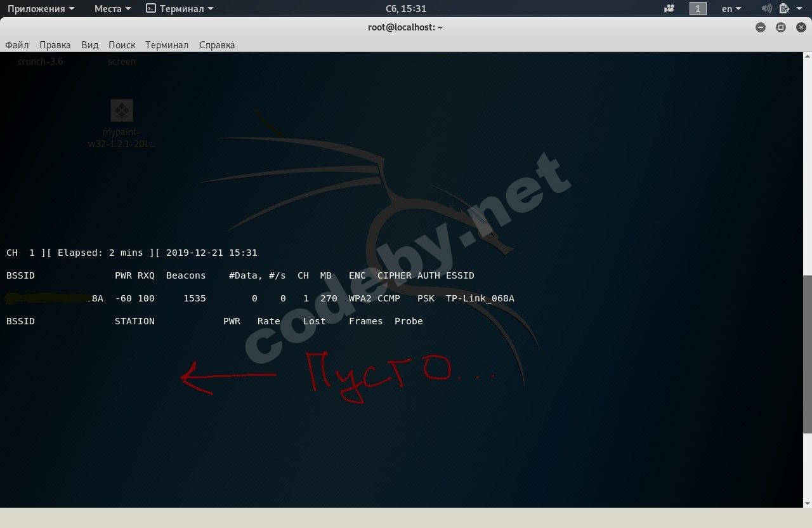Screen dimensions: 812x528
Task: Click the PSK auth value
Action: click(x=426, y=298)
